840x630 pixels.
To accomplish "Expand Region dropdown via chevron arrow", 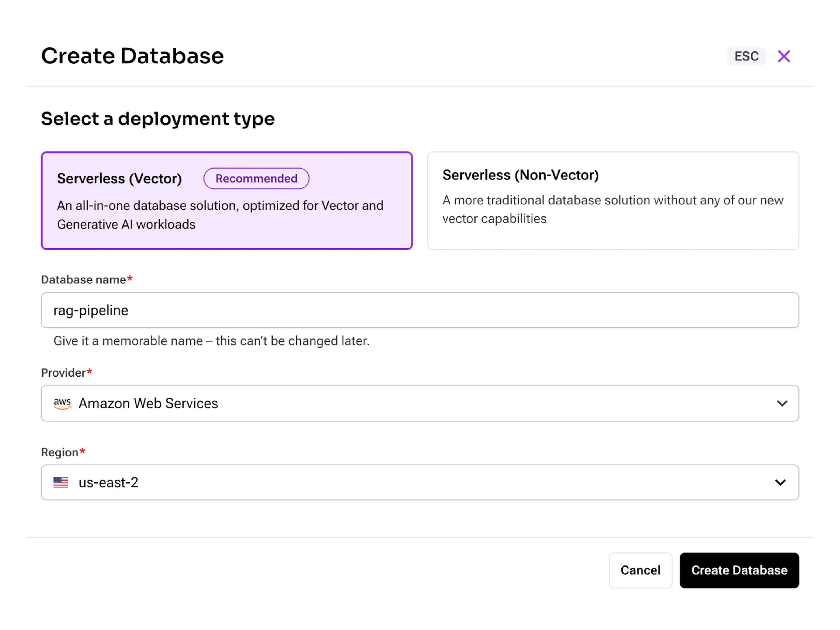I will tap(780, 482).
